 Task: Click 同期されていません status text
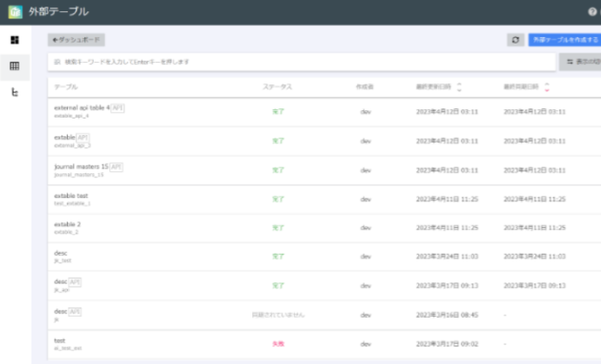[278, 315]
